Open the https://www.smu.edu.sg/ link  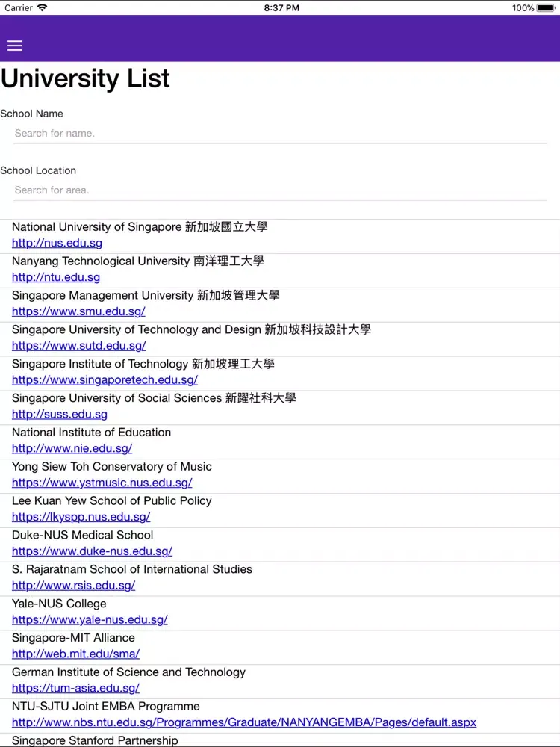[78, 311]
